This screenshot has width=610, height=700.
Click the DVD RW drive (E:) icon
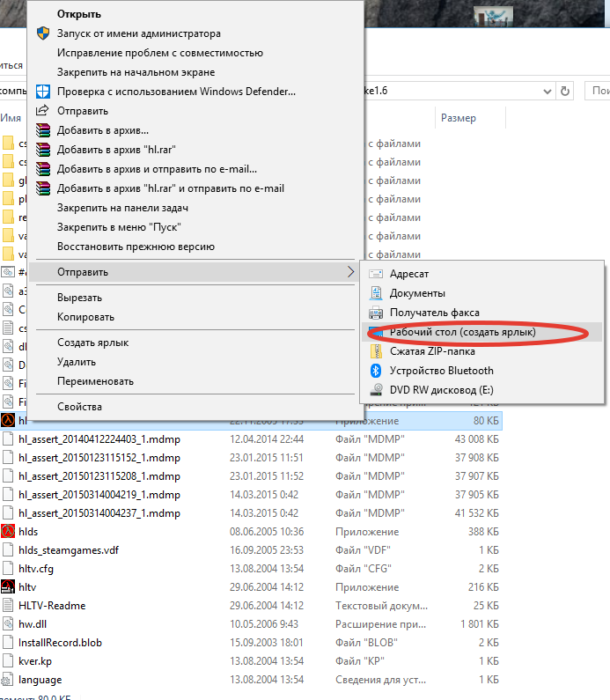[376, 390]
